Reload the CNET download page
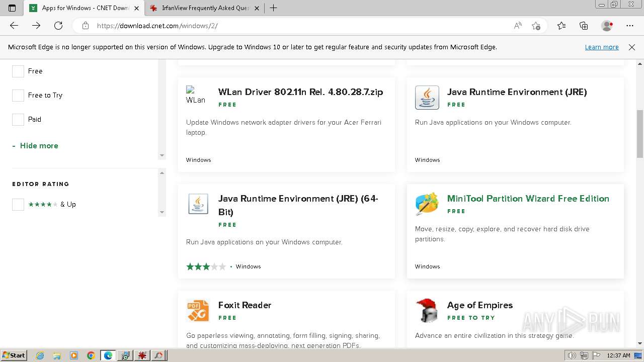The width and height of the screenshot is (644, 362). pyautogui.click(x=58, y=26)
